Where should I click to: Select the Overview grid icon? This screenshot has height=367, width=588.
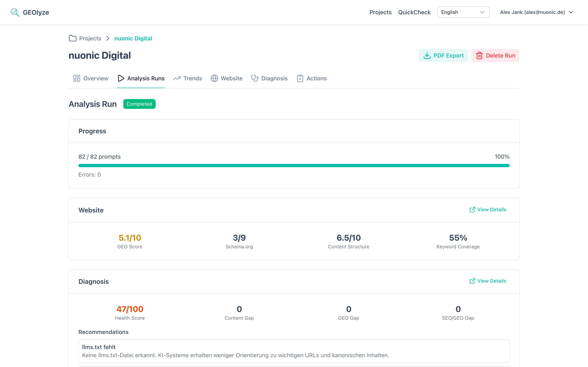click(77, 78)
